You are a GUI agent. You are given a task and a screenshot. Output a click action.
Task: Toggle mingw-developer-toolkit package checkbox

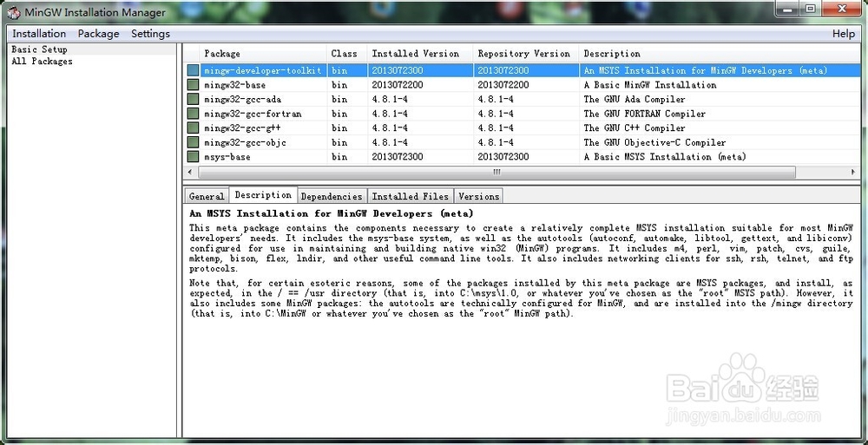[193, 70]
